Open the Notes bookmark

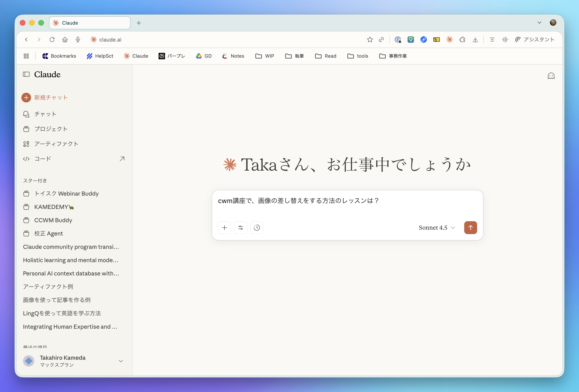[x=233, y=56]
